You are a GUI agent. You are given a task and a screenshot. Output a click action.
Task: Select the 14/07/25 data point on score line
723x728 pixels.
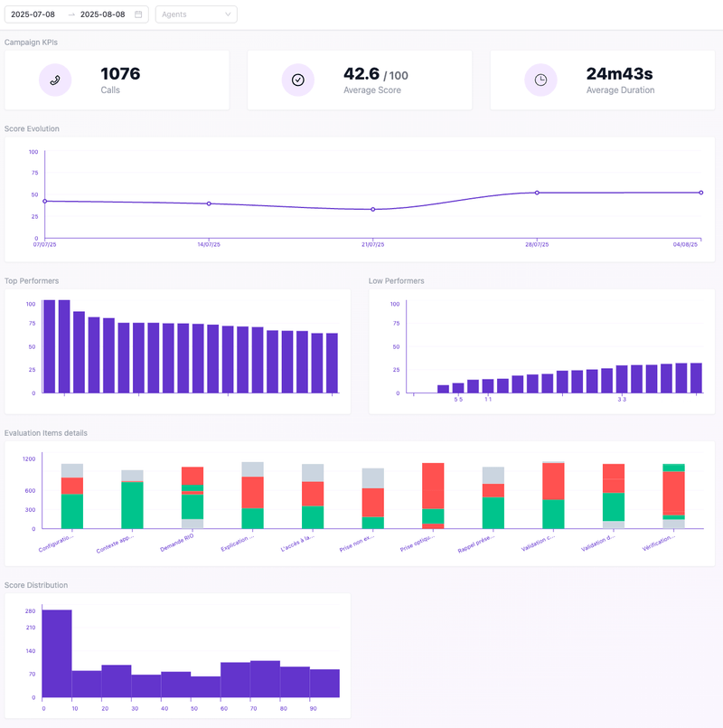pyautogui.click(x=209, y=203)
